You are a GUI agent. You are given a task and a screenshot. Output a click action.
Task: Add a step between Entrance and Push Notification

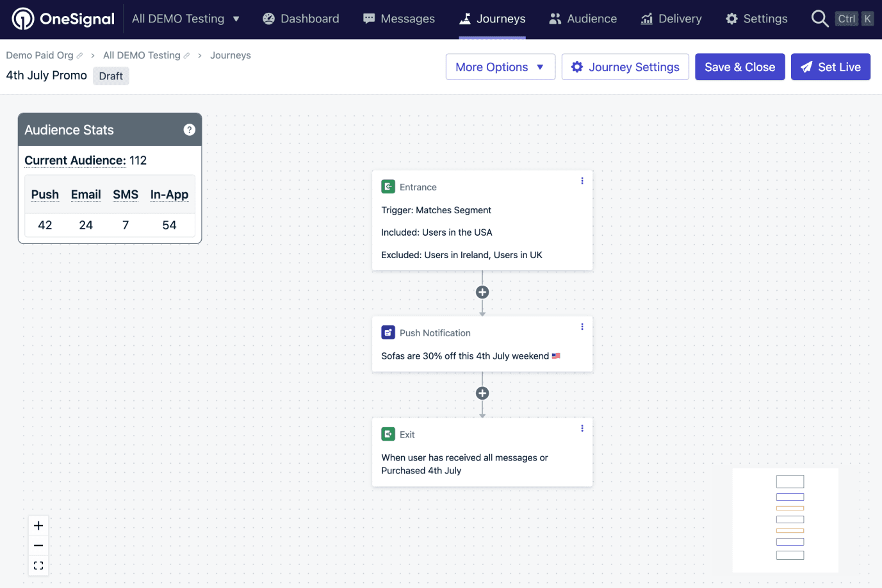pos(482,292)
